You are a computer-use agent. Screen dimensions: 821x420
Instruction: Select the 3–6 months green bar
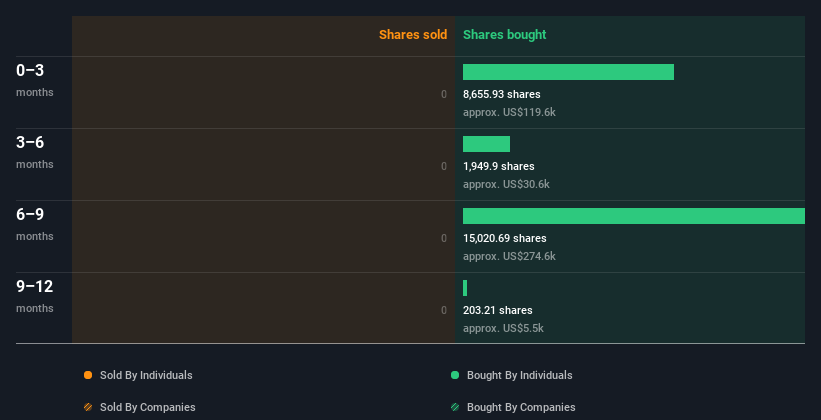(486, 144)
